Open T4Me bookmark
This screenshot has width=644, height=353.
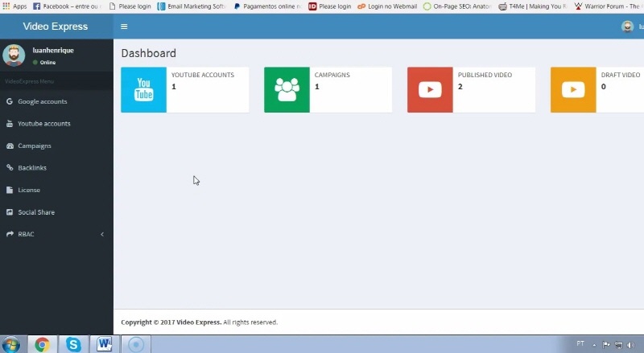click(533, 6)
